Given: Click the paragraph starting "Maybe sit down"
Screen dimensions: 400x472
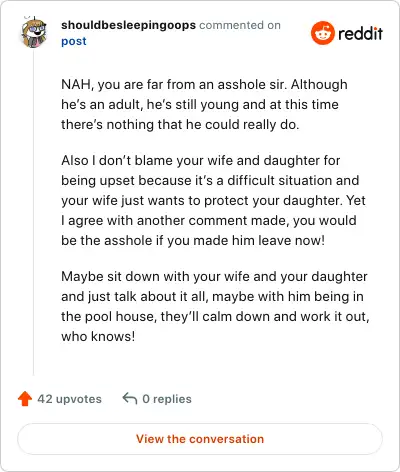Looking at the screenshot, I should coord(215,306).
